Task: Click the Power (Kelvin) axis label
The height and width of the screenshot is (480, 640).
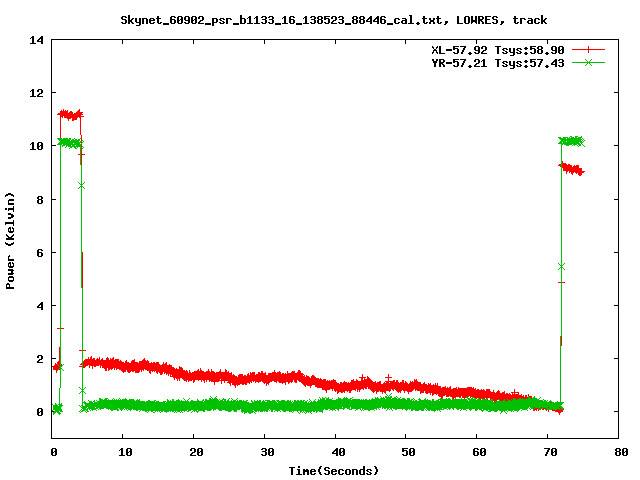Action: click(10, 241)
